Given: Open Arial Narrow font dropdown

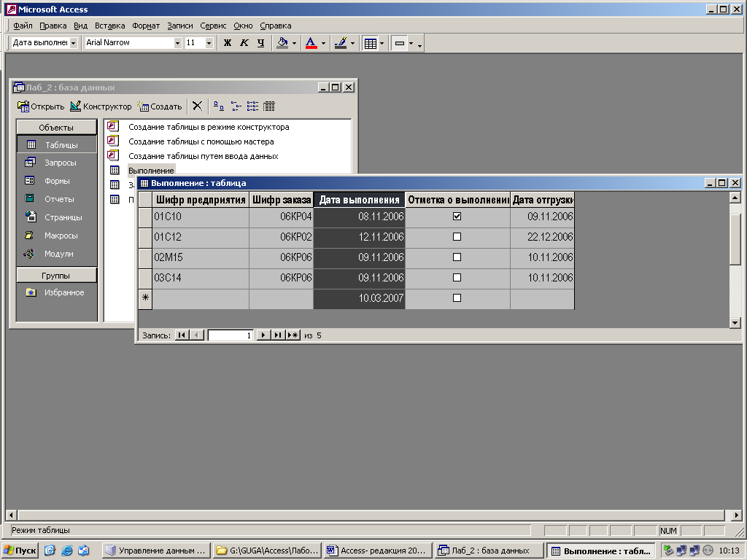Looking at the screenshot, I should (178, 43).
